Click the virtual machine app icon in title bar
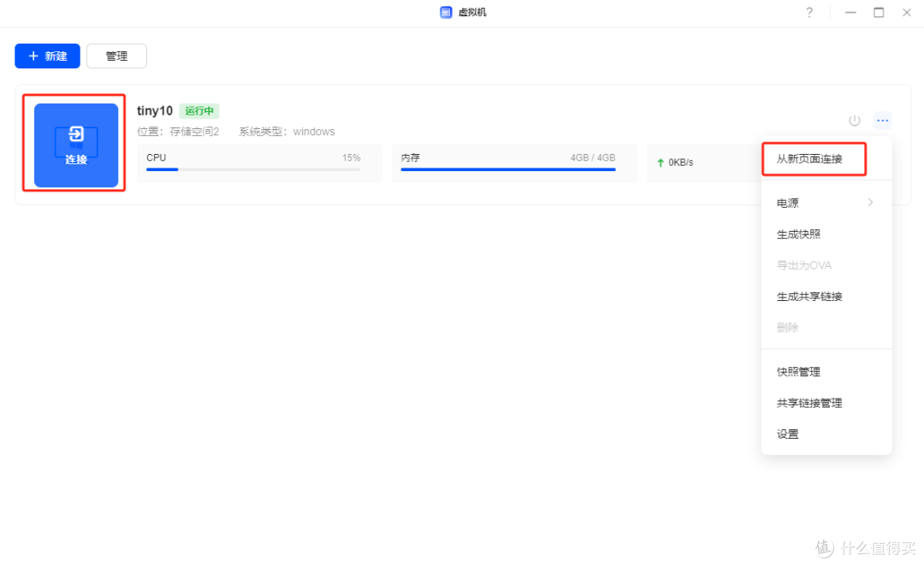Image resolution: width=924 pixels, height=567 pixels. (x=446, y=12)
